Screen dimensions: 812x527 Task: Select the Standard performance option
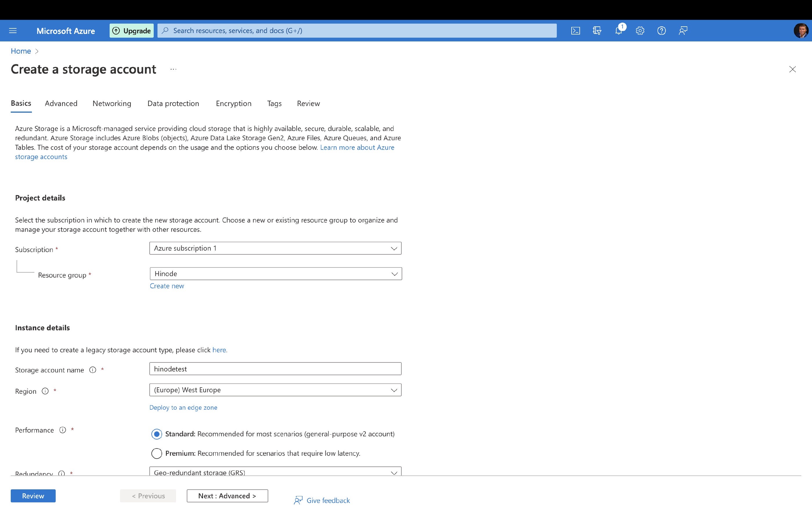157,434
